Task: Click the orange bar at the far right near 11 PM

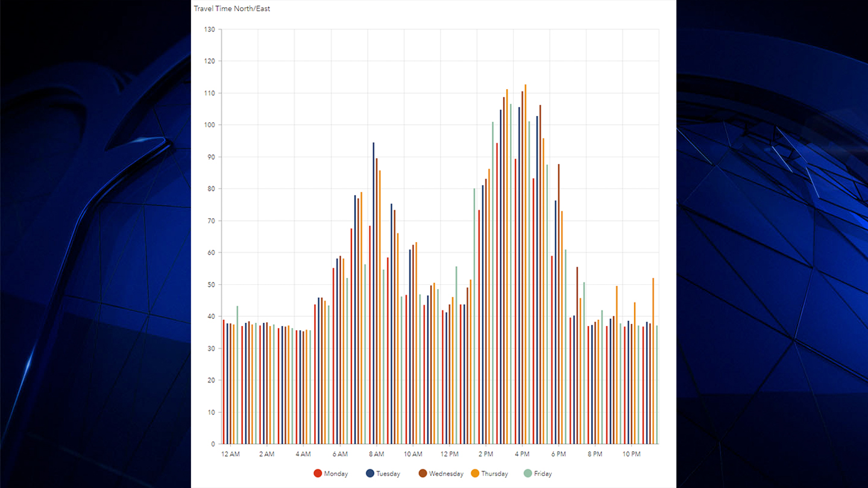Action: [653, 361]
